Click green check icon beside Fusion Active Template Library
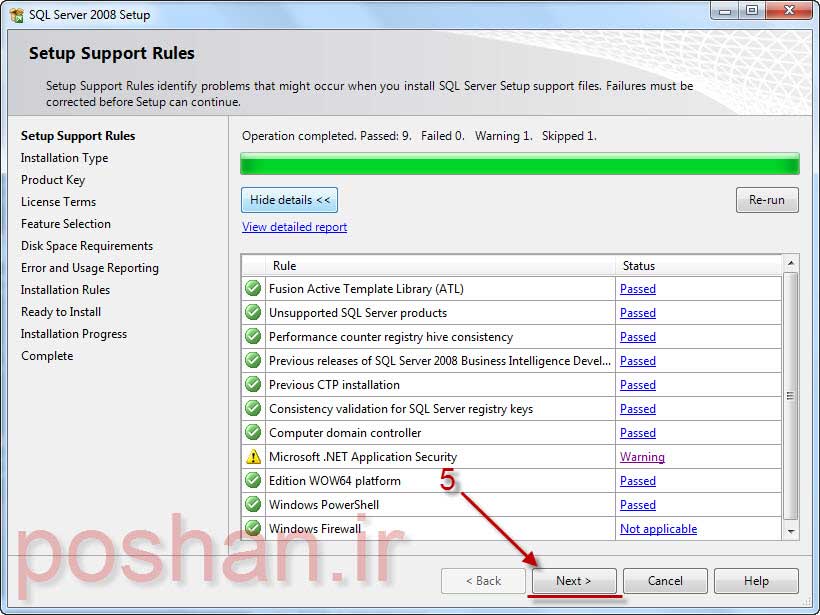This screenshot has height=615, width=820. click(253, 289)
